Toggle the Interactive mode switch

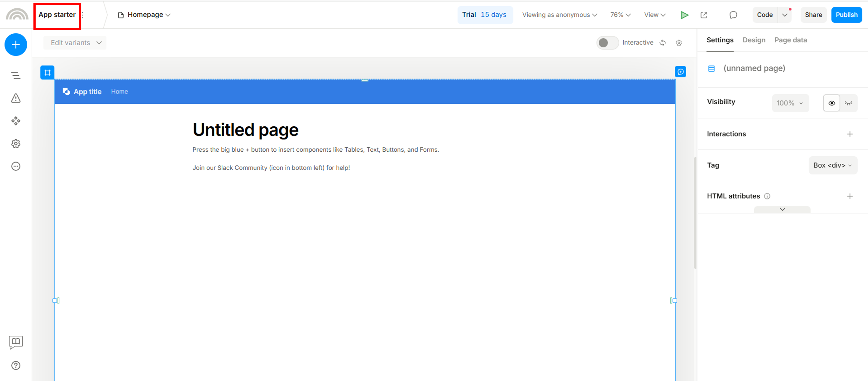click(607, 43)
